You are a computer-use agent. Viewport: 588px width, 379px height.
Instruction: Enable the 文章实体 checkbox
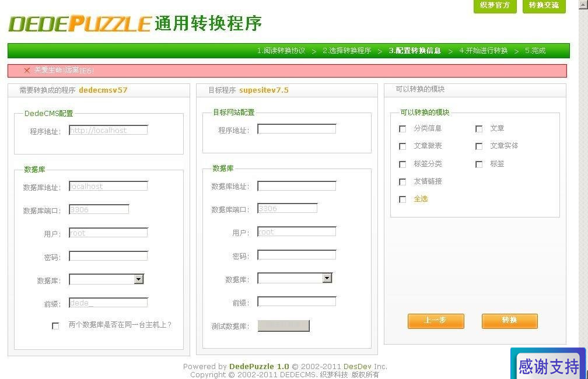[x=479, y=146]
